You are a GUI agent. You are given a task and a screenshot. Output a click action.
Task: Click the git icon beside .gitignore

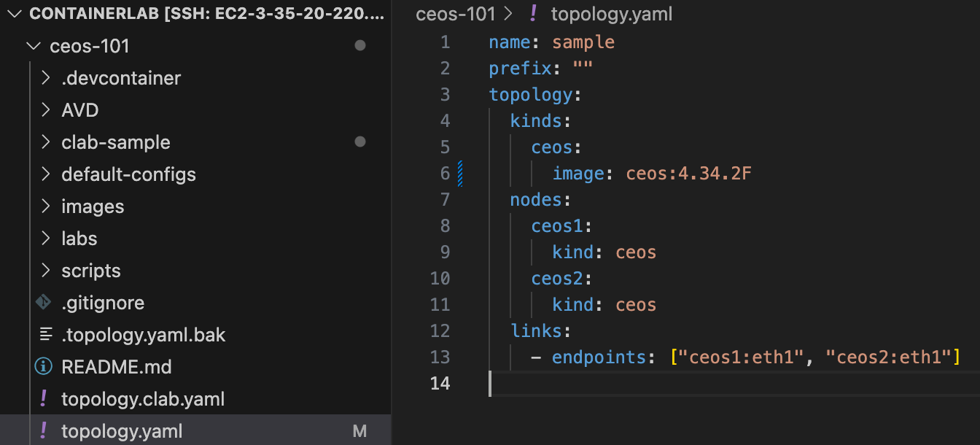tap(44, 302)
